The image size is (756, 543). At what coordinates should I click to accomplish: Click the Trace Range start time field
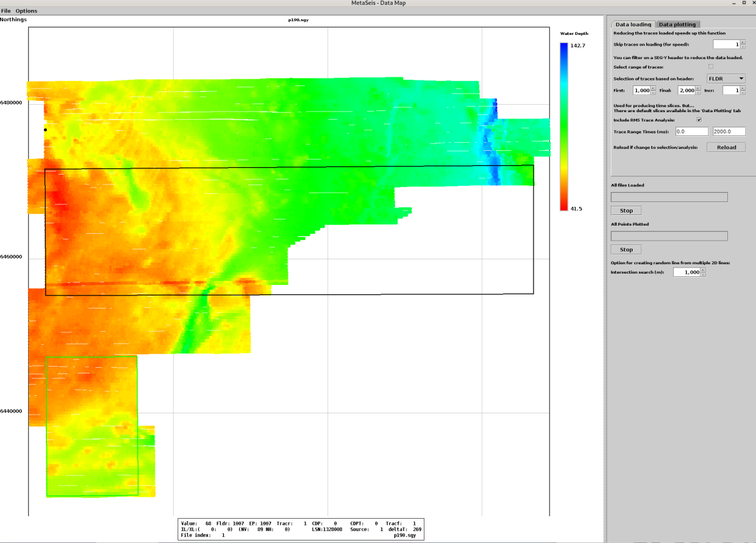pos(692,132)
